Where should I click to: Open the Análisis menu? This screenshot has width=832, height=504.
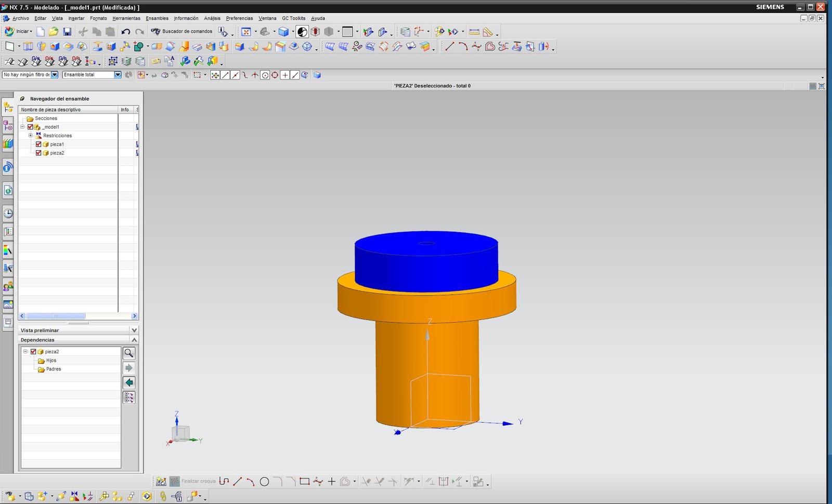click(212, 18)
